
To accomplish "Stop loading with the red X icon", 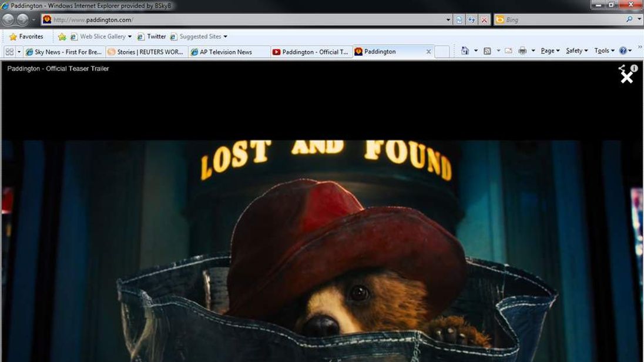I will pyautogui.click(x=484, y=20).
